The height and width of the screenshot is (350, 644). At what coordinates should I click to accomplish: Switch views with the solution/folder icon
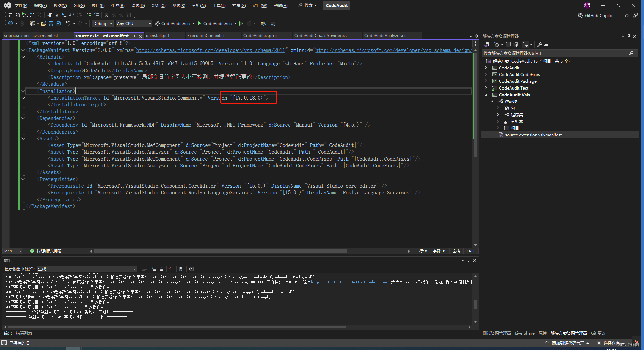[487, 45]
